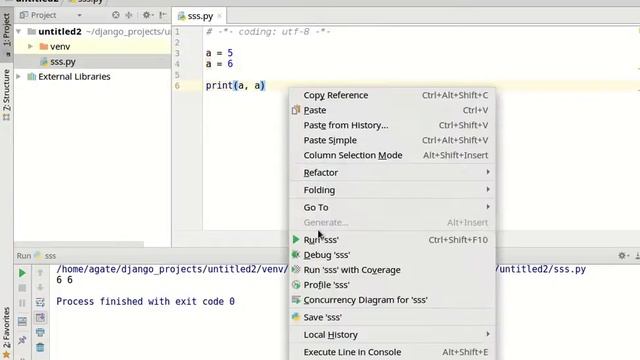Close the sss.py editor tab
This screenshot has height=360, width=640.
[220, 16]
